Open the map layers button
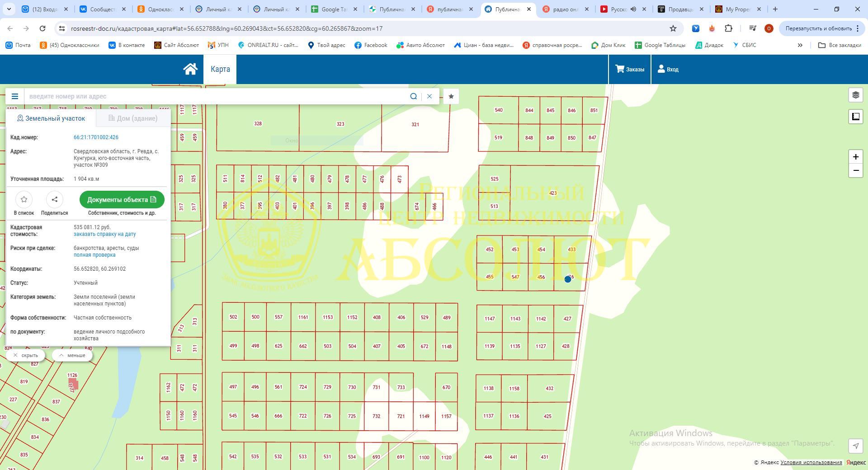Screen dimensions: 868x470 [855, 95]
